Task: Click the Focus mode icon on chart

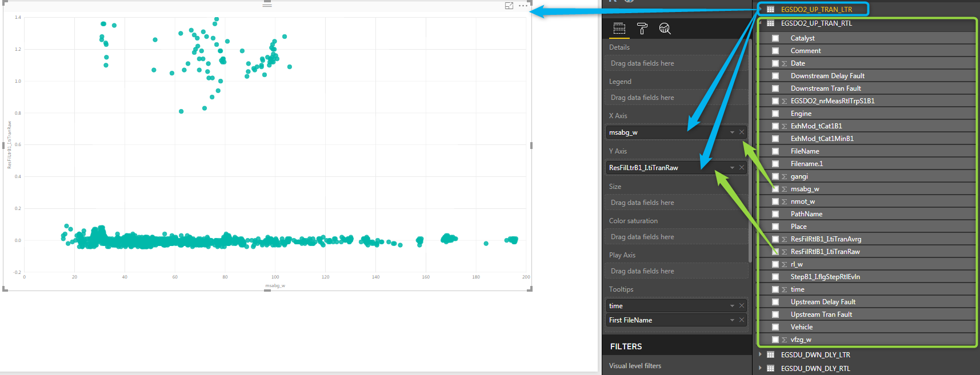Action: pos(509,6)
